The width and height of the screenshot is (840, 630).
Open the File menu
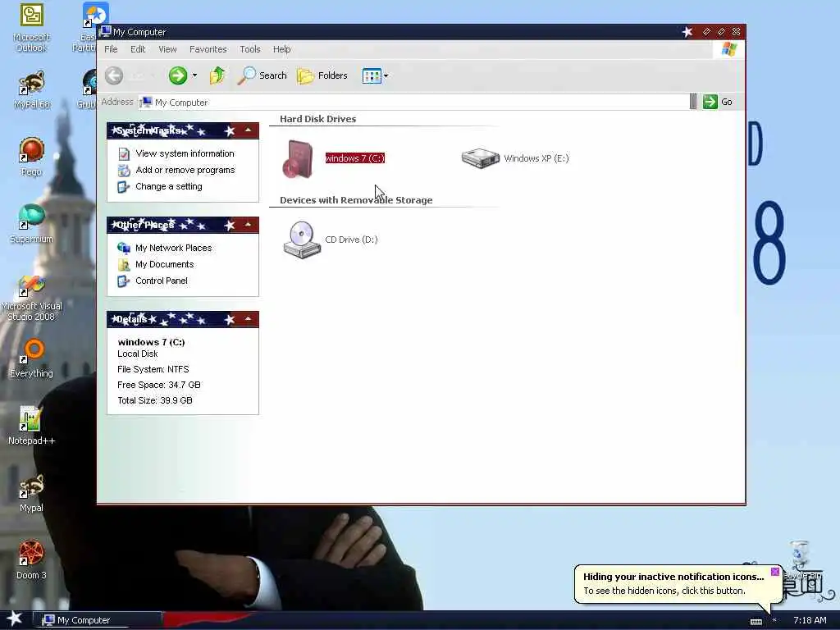point(111,49)
